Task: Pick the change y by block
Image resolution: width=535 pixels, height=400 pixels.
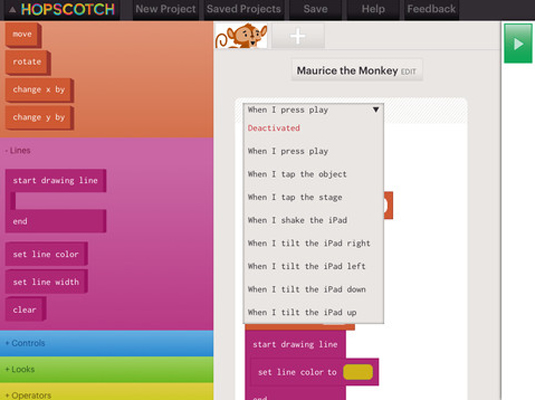Action: click(39, 117)
